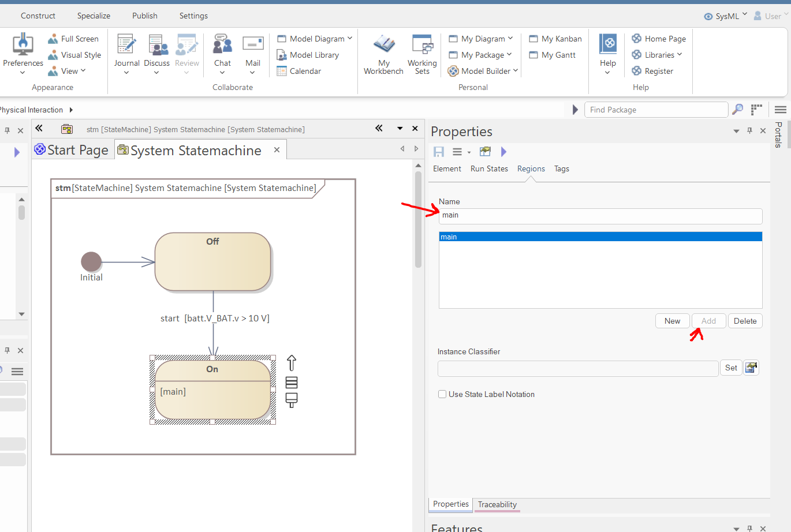791x532 pixels.
Task: Pin the Properties panel
Action: [x=749, y=131]
